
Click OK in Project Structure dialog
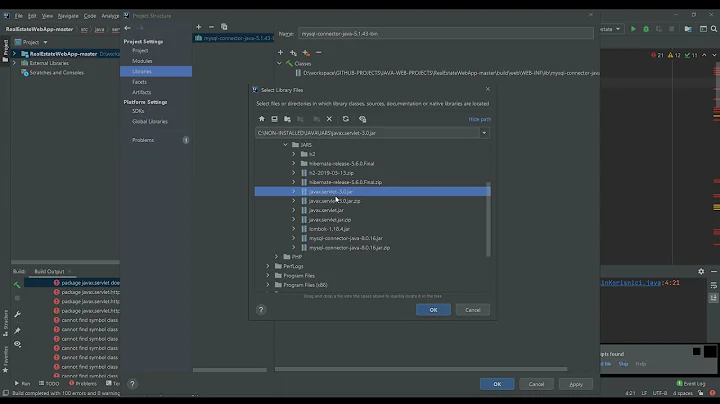[x=497, y=384]
